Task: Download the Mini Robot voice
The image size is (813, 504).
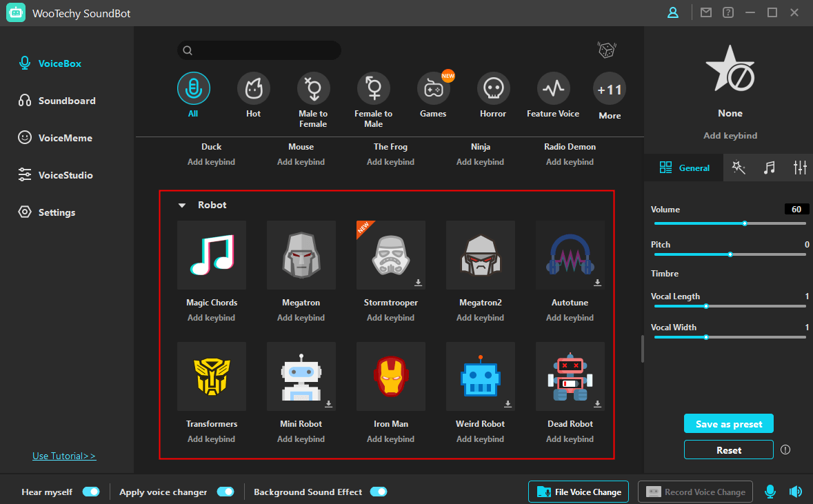Action: tap(328, 404)
